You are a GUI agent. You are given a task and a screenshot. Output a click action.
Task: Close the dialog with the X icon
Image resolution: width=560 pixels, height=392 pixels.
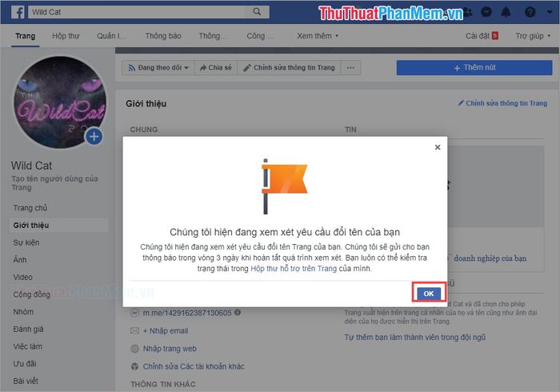(x=438, y=147)
